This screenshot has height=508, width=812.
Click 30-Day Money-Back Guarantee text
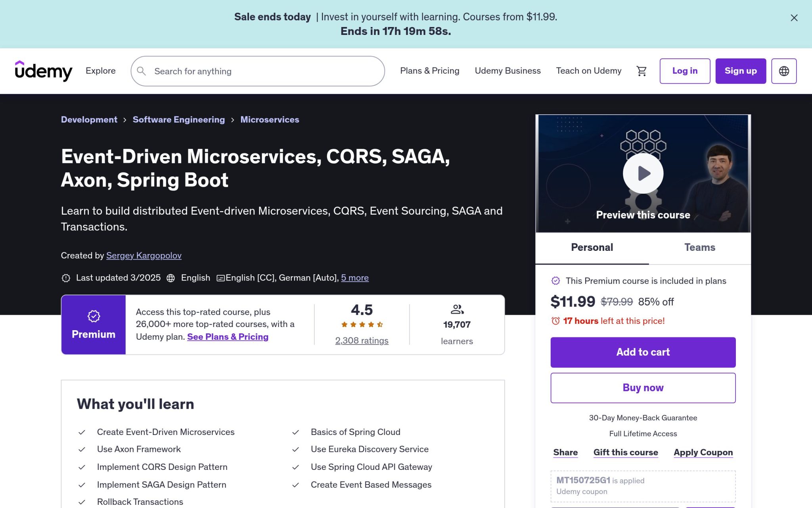643,418
